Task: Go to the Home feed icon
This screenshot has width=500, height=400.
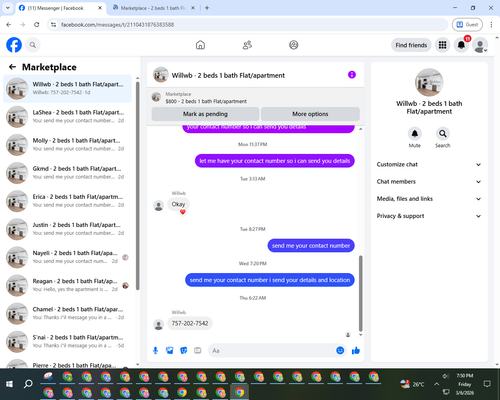Action: [200, 45]
